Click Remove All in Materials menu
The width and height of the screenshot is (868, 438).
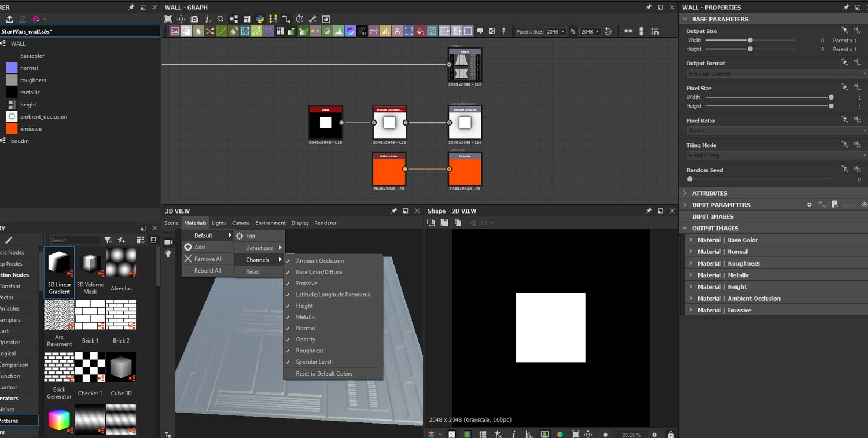[208, 259]
